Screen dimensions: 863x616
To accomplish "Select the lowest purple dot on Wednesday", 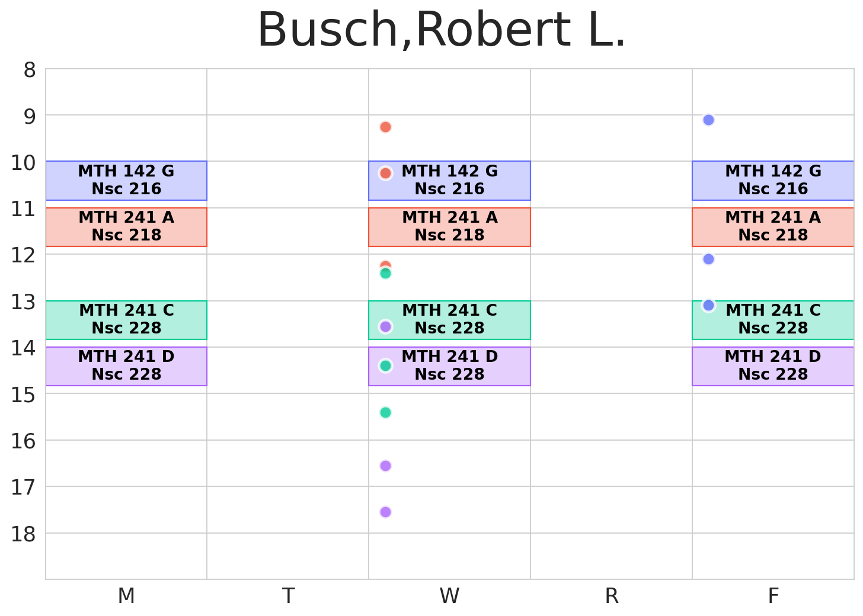I will pyautogui.click(x=385, y=512).
